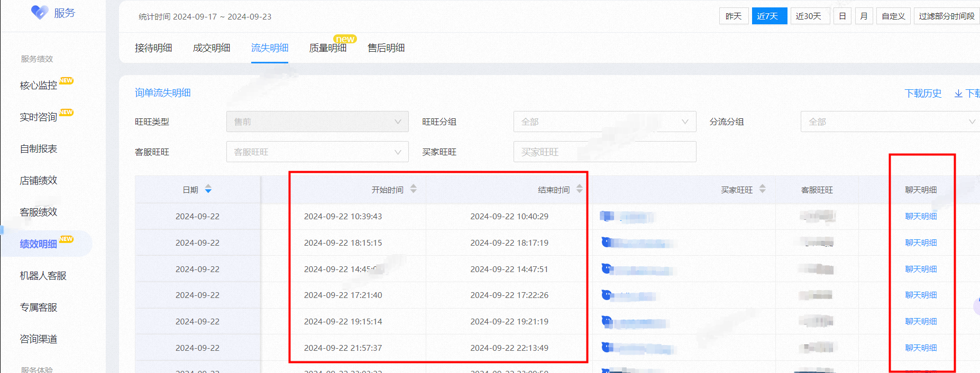Select 绩效明细 in sidebar
The image size is (980, 373).
click(x=39, y=244)
